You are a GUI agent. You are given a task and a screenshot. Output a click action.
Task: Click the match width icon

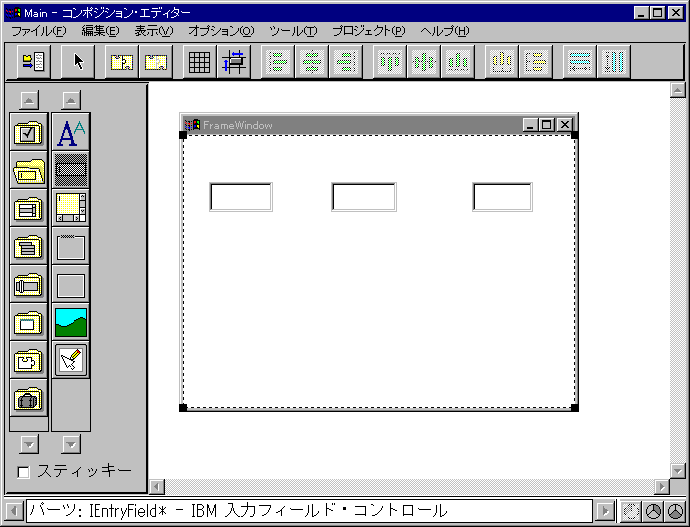pyautogui.click(x=580, y=62)
